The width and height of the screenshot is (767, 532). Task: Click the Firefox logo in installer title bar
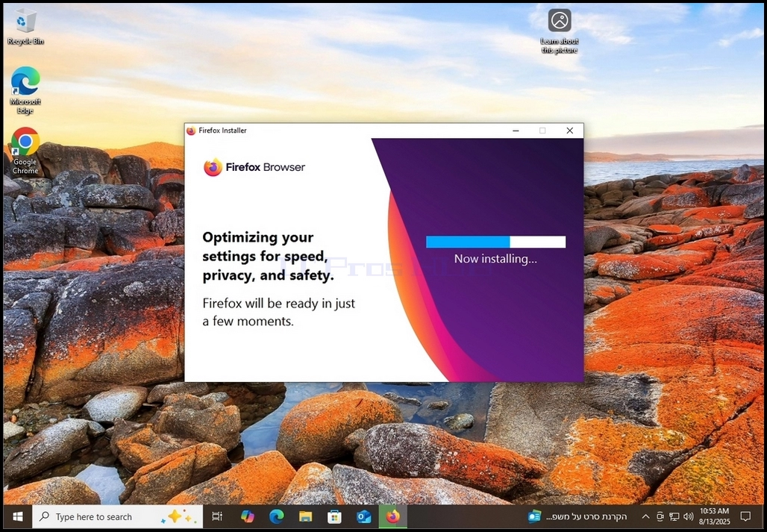[191, 131]
